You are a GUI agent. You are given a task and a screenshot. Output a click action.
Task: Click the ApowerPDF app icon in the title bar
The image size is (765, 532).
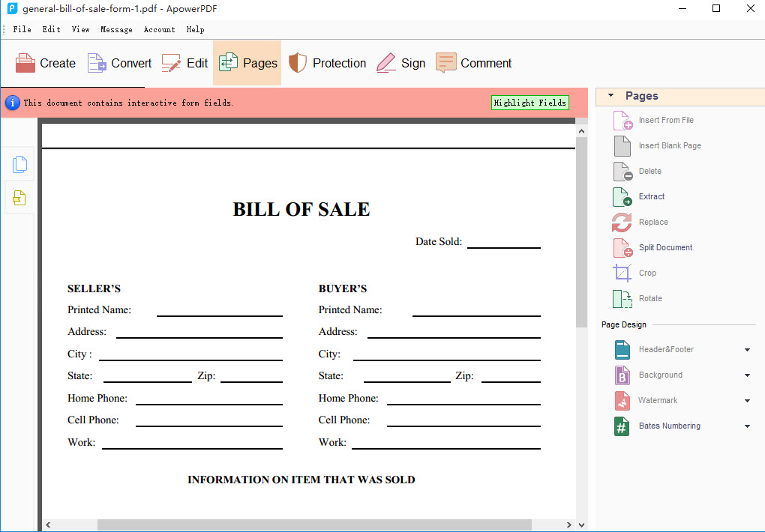click(x=12, y=8)
